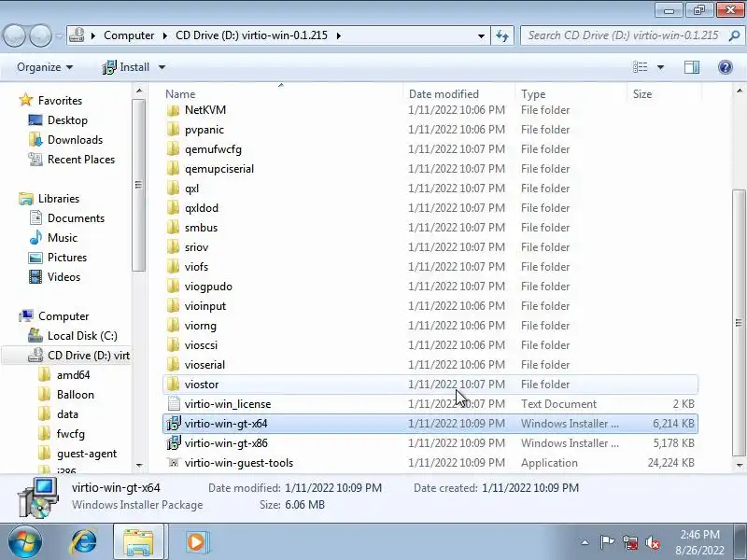The image size is (747, 560).
Task: Open the view options dropdown arrow
Action: coord(661,67)
